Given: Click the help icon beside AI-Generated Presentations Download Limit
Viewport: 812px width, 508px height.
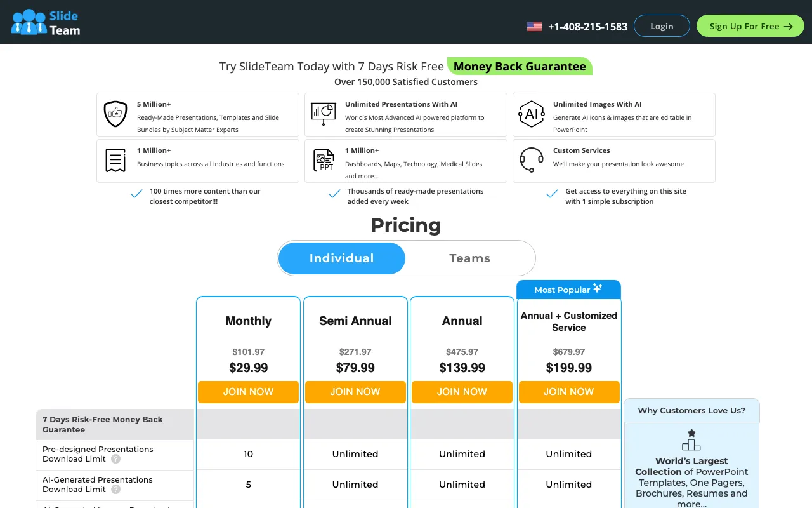Looking at the screenshot, I should tap(115, 490).
